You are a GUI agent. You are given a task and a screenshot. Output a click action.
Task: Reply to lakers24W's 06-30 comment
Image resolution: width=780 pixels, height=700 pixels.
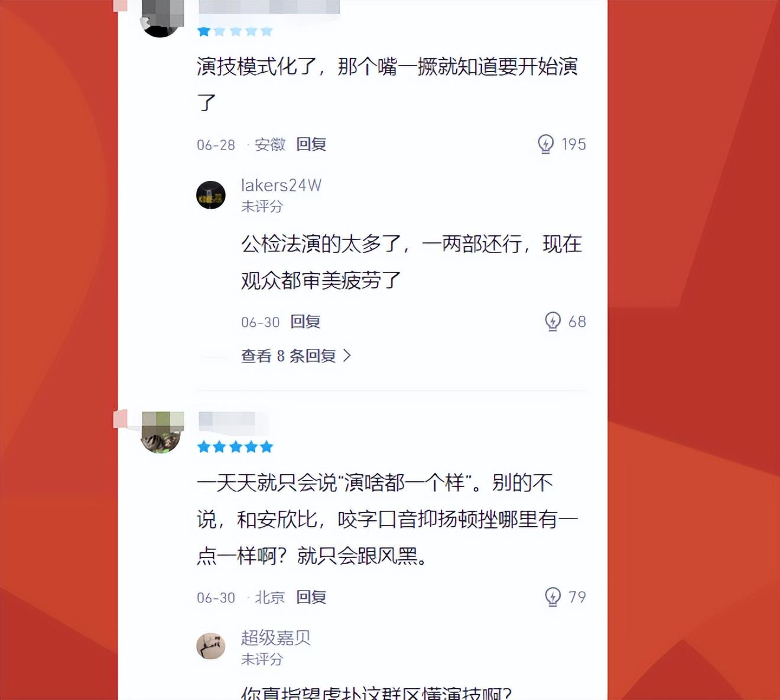coord(305,322)
